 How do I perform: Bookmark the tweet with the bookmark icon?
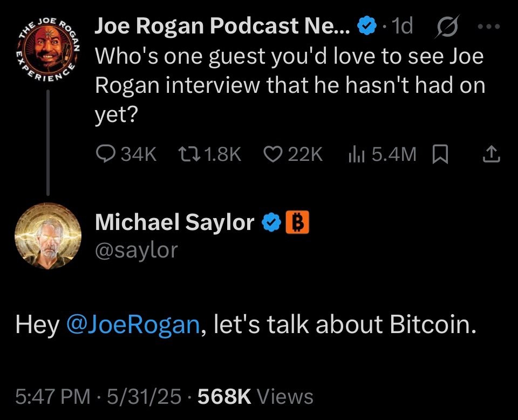point(441,154)
